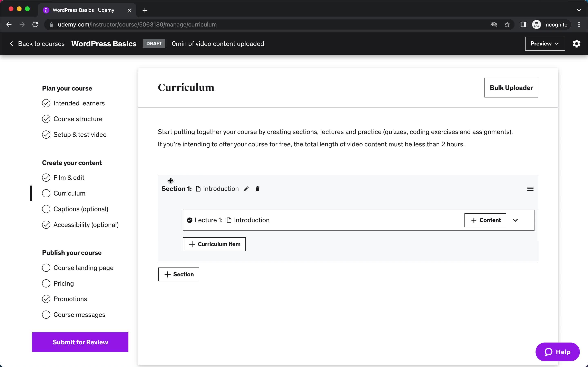The image size is (588, 367).
Task: Click the settings gear icon top right
Action: click(577, 44)
